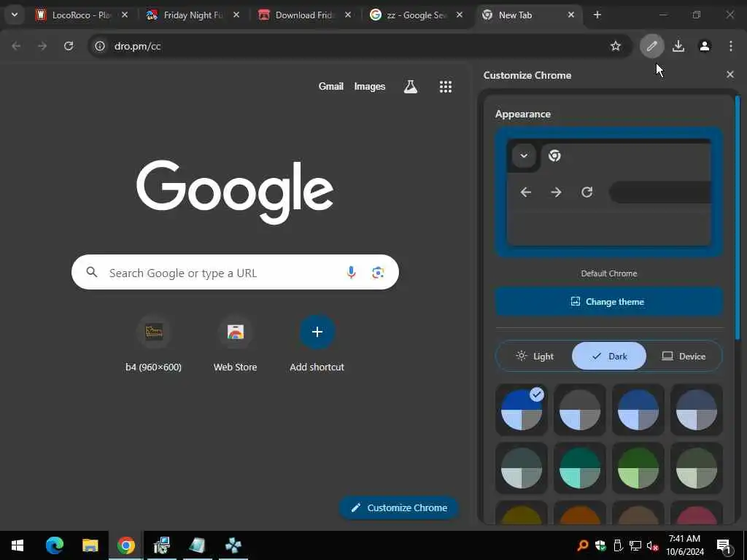Viewport: 747px width, 560px height.
Task: Select the New Tab tab
Action: [x=528, y=15]
